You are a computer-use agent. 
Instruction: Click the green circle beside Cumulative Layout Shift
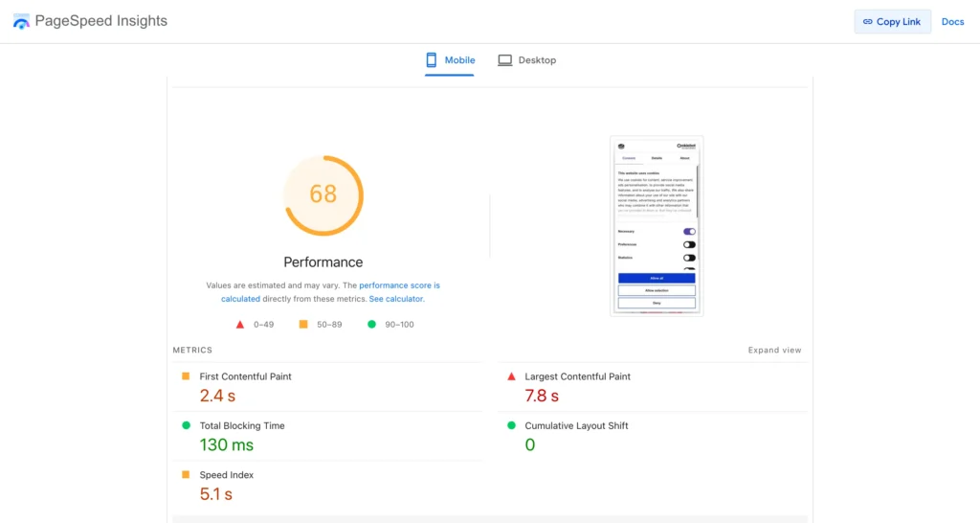511,425
